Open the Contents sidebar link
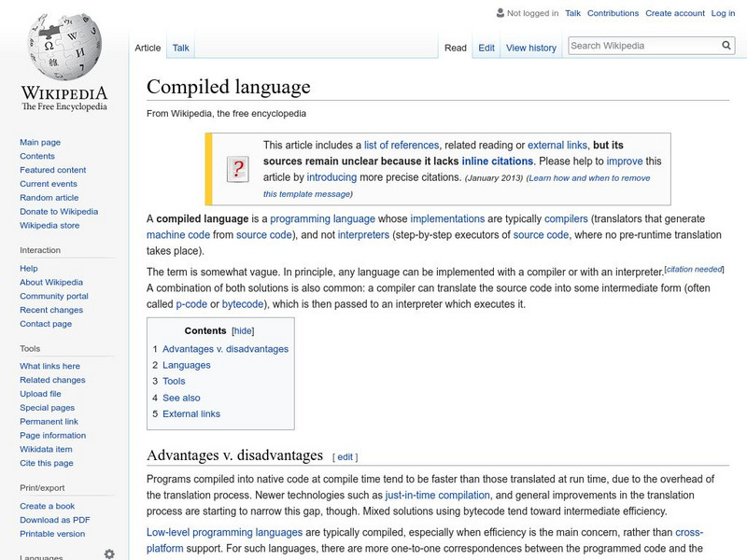The width and height of the screenshot is (747, 560). [x=37, y=156]
